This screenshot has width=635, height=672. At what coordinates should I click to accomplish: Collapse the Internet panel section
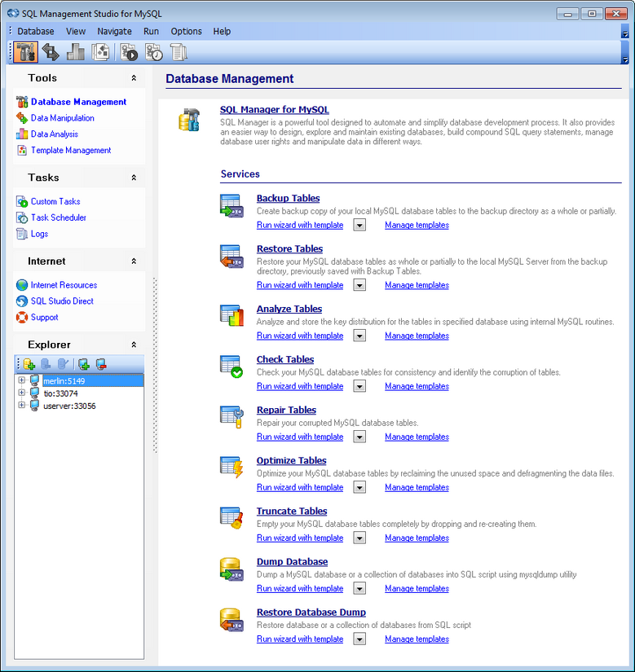click(134, 261)
